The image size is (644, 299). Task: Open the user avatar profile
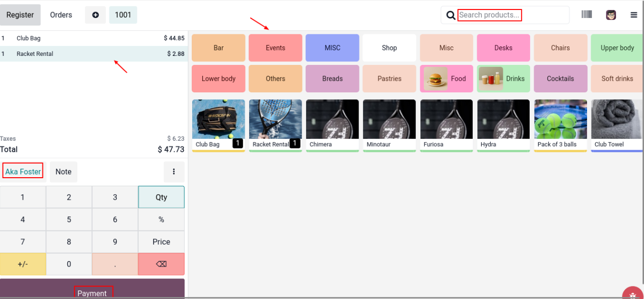611,15
